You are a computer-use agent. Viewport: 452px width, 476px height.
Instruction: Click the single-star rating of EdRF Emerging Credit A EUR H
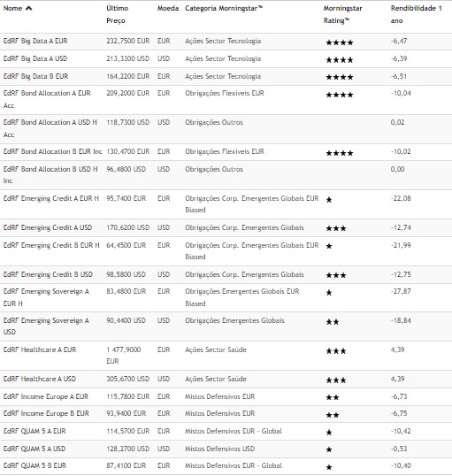pyautogui.click(x=329, y=200)
